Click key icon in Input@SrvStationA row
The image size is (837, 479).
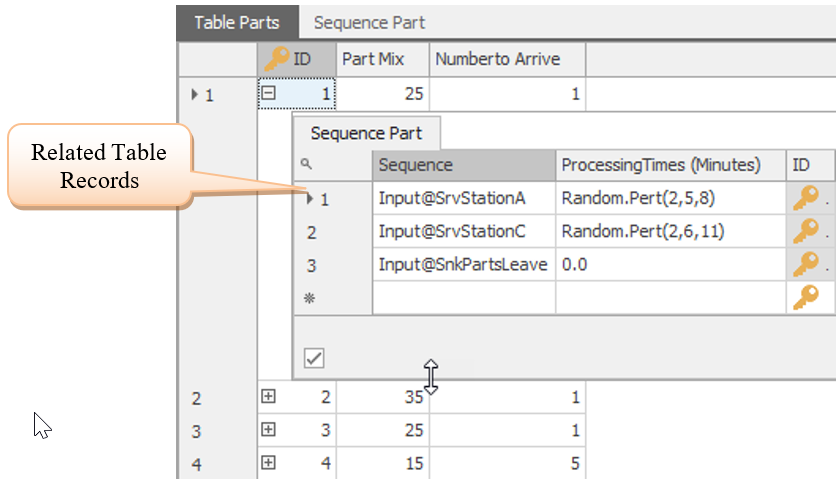[x=806, y=198]
